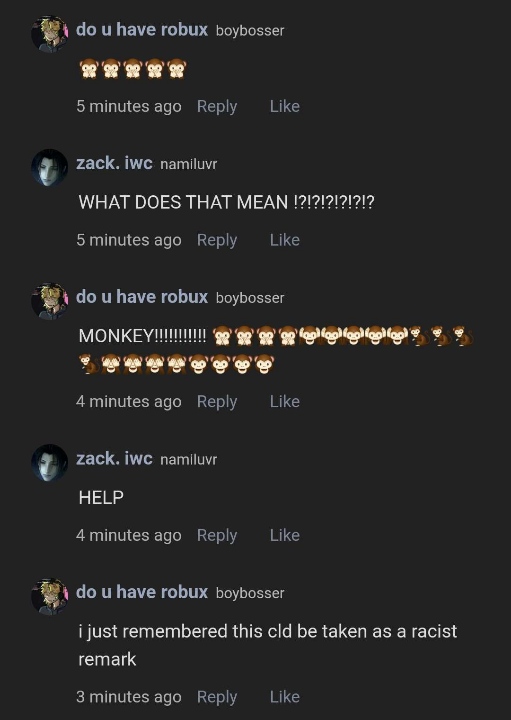
Task: Open avatar on the five-monkey-emoji comment
Action: pyautogui.click(x=50, y=34)
